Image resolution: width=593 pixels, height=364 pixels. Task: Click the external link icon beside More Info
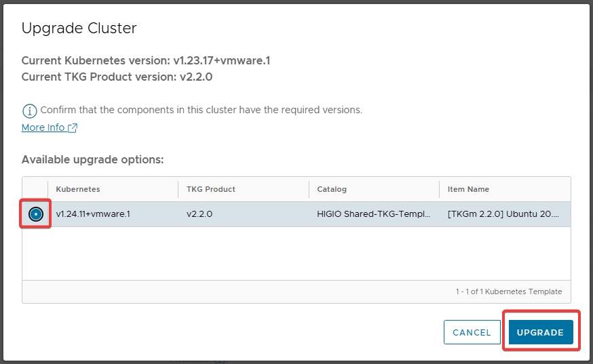(73, 128)
